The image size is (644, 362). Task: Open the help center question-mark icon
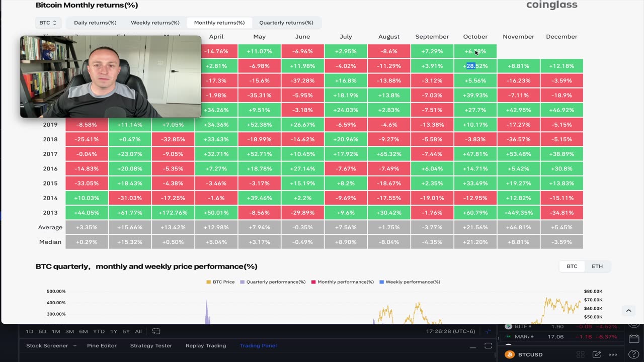tap(634, 355)
